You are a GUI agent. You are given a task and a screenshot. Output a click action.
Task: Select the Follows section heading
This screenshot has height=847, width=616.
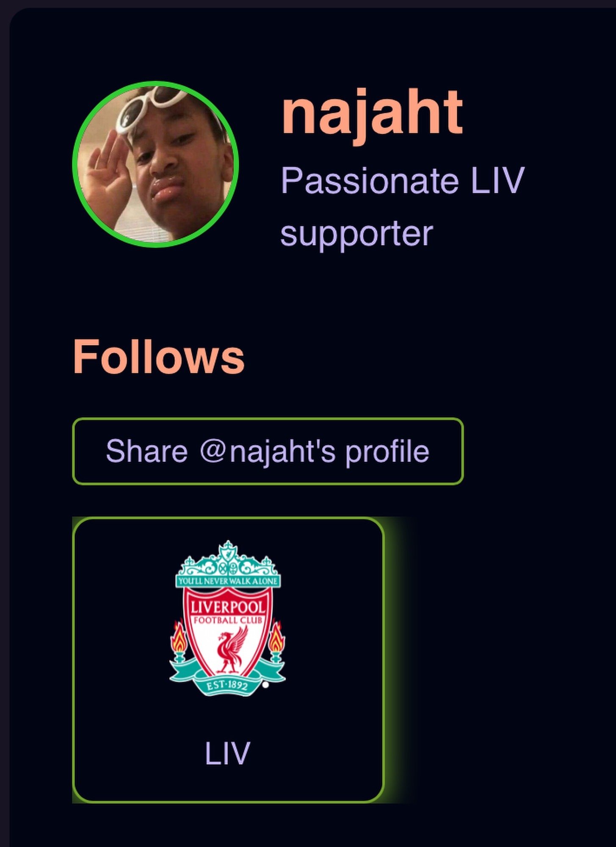tap(159, 356)
